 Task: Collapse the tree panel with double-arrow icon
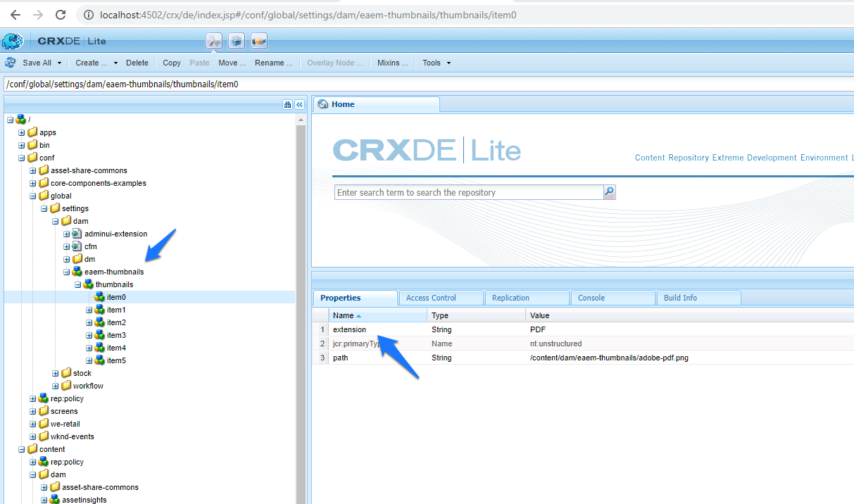(x=299, y=104)
